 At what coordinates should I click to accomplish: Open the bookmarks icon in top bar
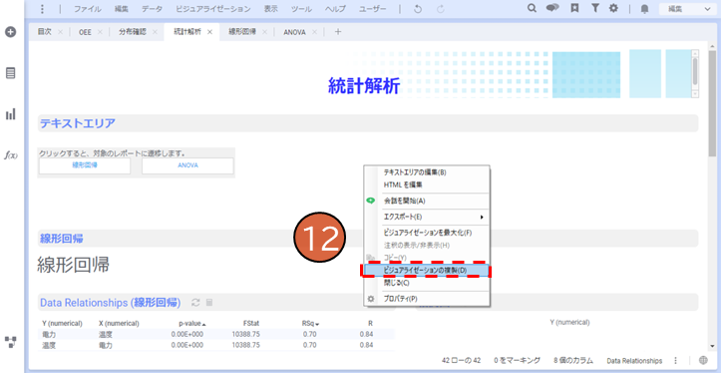[x=574, y=8]
